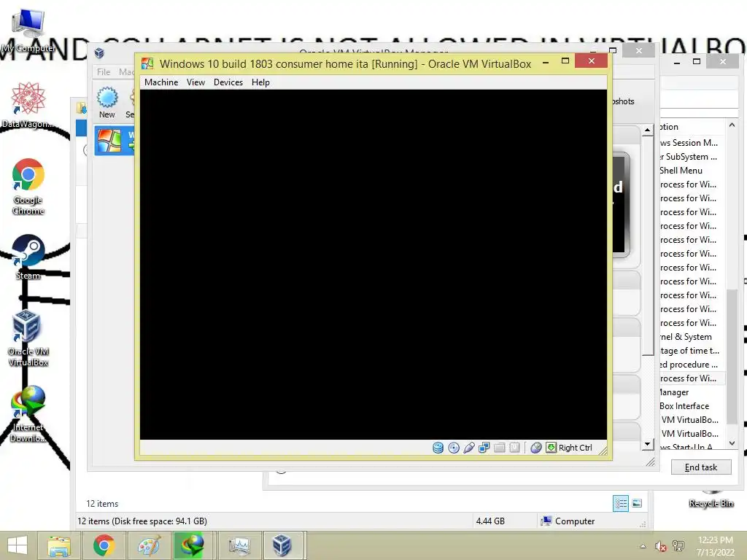Open Chrome from the taskbar
Image resolution: width=747 pixels, height=560 pixels.
(104, 545)
